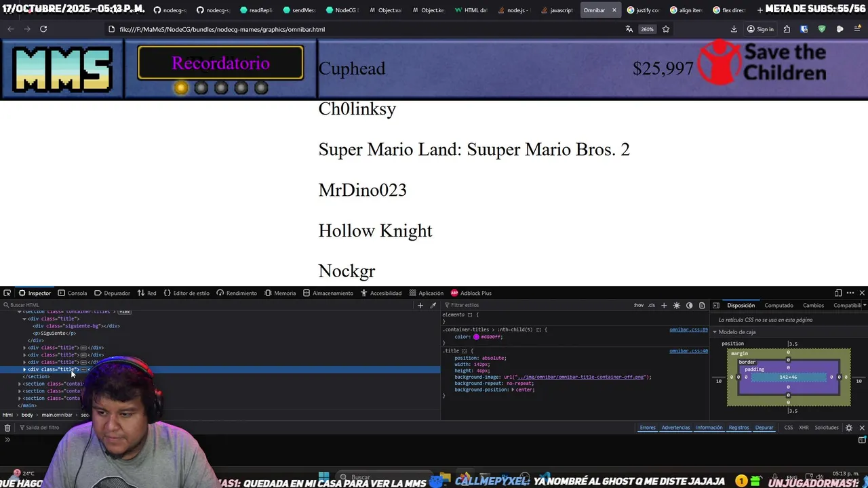Open new browser tab plus button
The width and height of the screenshot is (868, 488).
coord(759,10)
